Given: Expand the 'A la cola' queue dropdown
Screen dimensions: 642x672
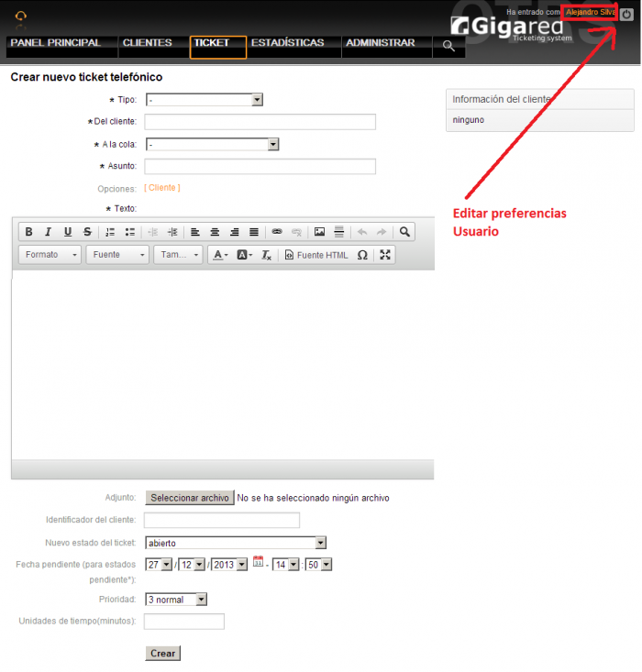Looking at the screenshot, I should click(212, 144).
